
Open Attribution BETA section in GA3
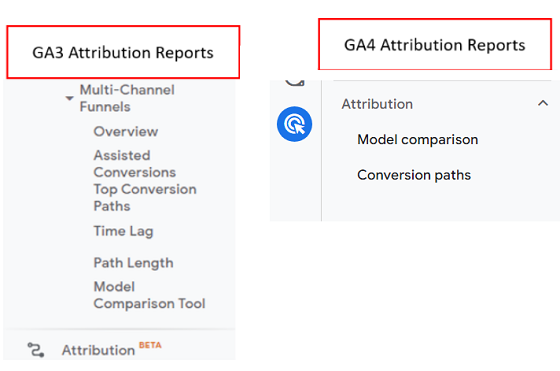tap(112, 350)
